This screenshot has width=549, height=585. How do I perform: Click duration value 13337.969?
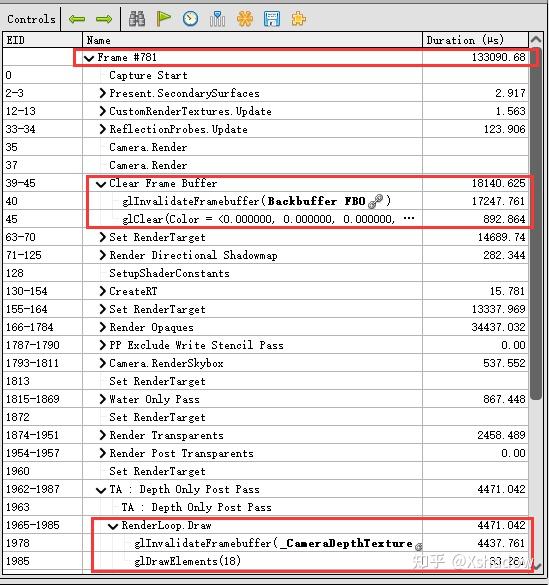(x=498, y=309)
